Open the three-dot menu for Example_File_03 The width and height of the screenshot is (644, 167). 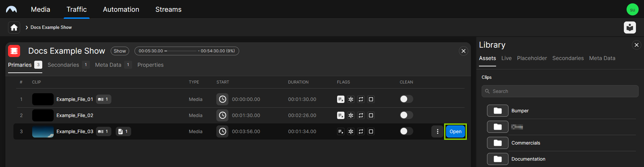[437, 131]
